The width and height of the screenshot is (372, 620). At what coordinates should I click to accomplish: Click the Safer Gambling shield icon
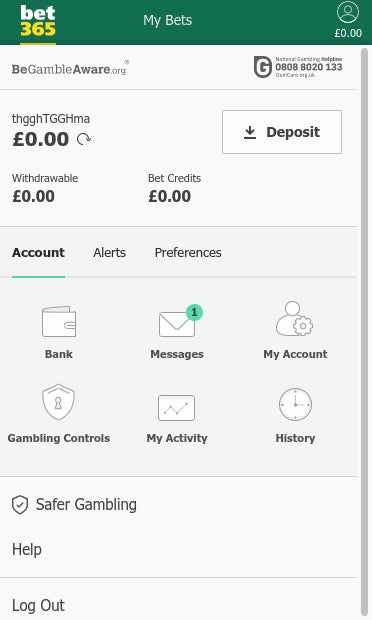tap(20, 505)
